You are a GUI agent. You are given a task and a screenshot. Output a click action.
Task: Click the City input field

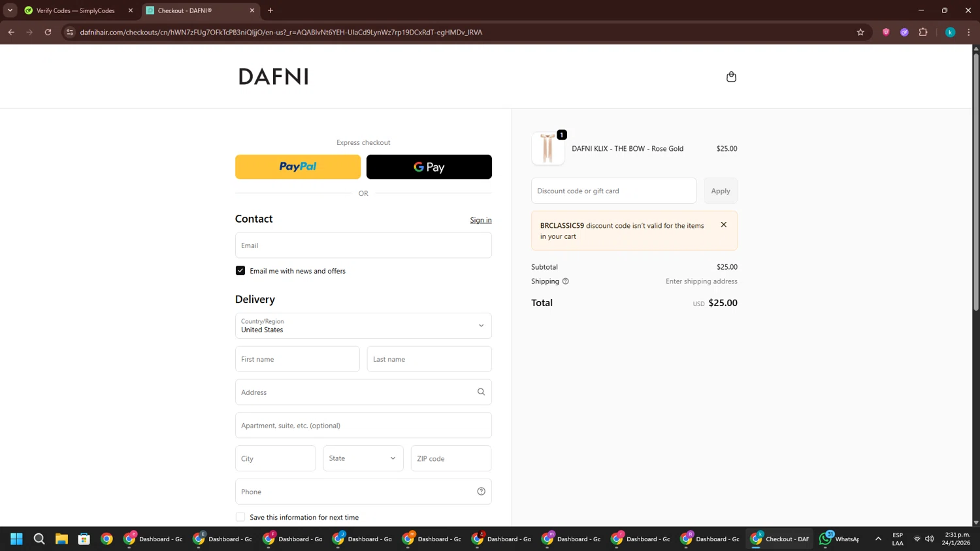(x=275, y=458)
